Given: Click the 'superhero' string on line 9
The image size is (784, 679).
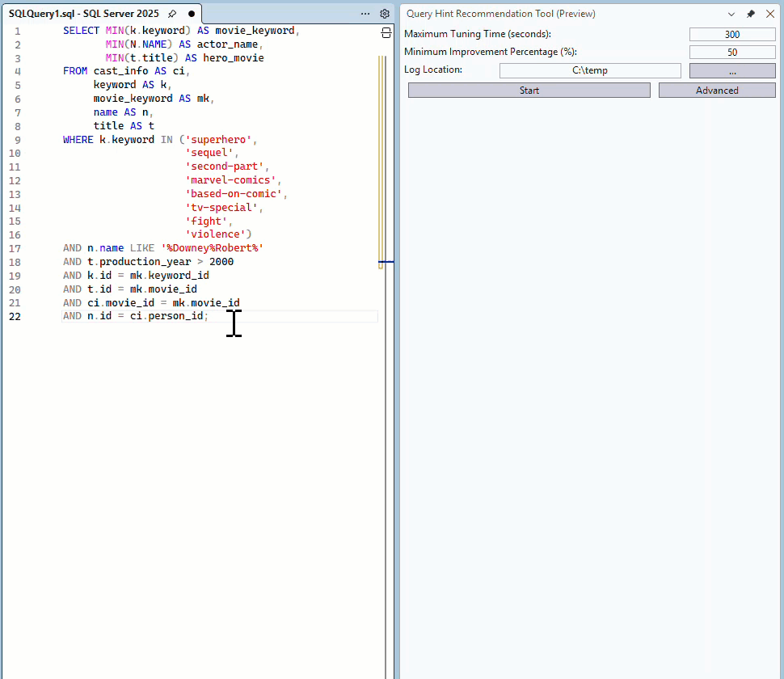Looking at the screenshot, I should tap(218, 140).
